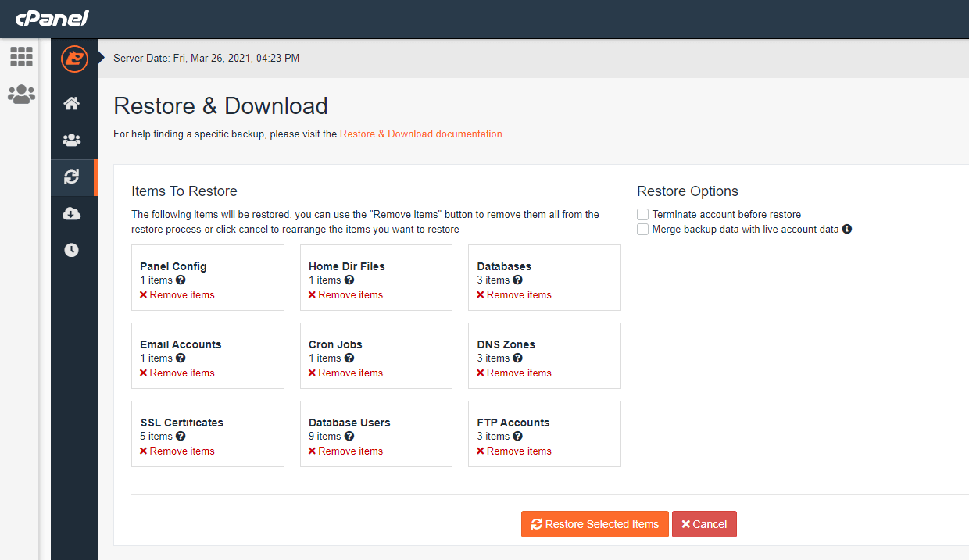Remove items from Databases

pyautogui.click(x=514, y=295)
